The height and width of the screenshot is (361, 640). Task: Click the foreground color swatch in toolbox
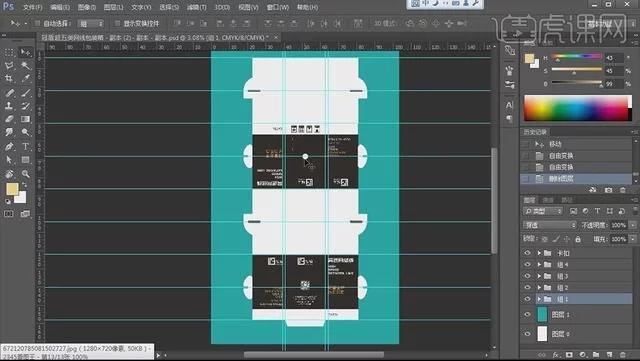(x=12, y=189)
